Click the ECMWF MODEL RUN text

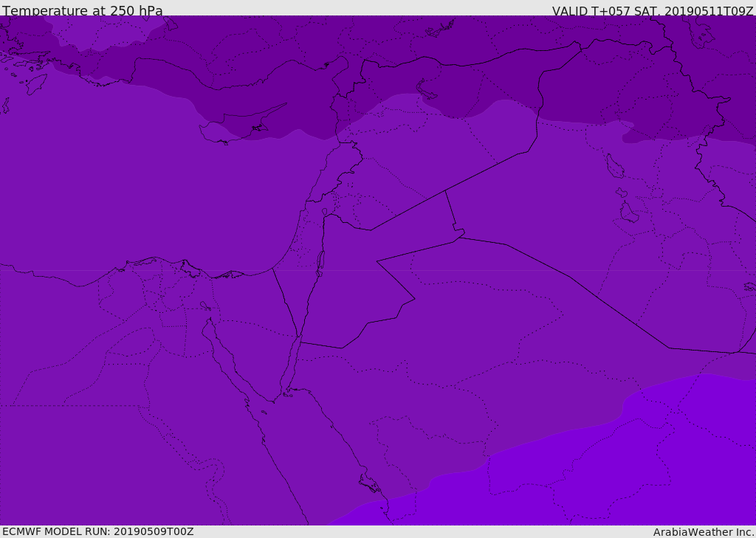[x=98, y=531]
